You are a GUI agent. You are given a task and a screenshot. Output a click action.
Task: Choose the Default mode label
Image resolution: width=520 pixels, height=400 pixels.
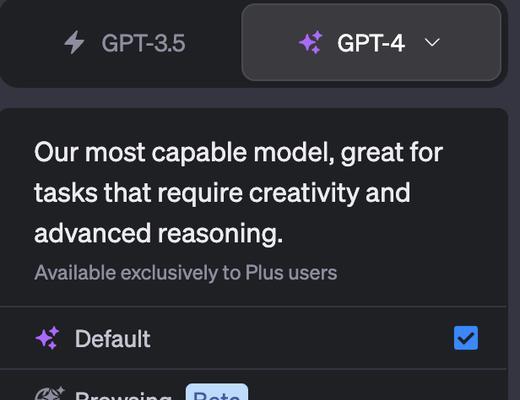(113, 339)
